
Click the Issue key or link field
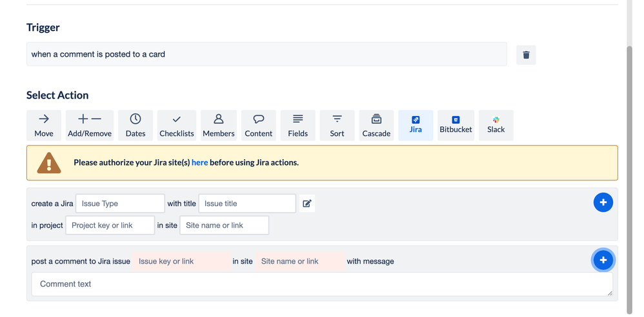click(x=181, y=261)
